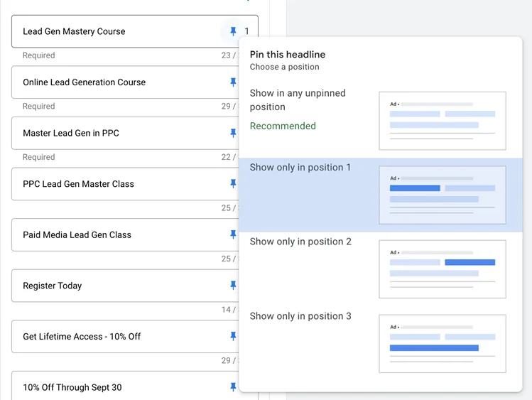Image resolution: width=532 pixels, height=400 pixels.
Task: Click pin icon for Master Lead Gen in PPC
Action: coord(233,133)
